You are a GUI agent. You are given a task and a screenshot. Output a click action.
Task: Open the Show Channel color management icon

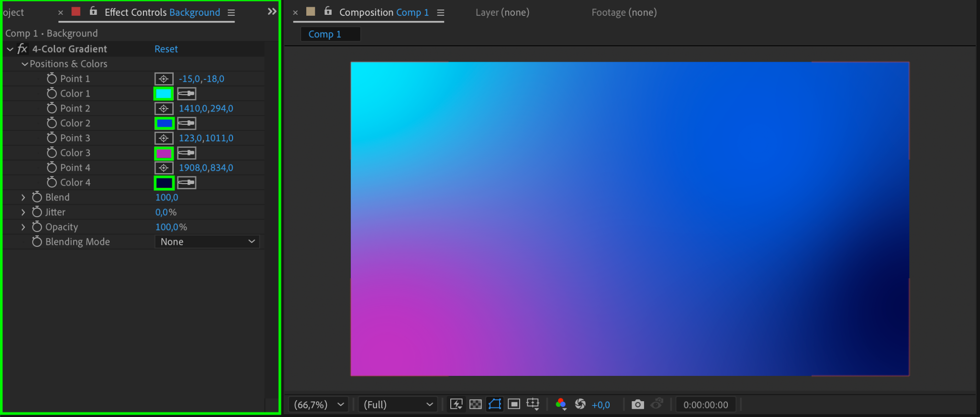point(561,405)
